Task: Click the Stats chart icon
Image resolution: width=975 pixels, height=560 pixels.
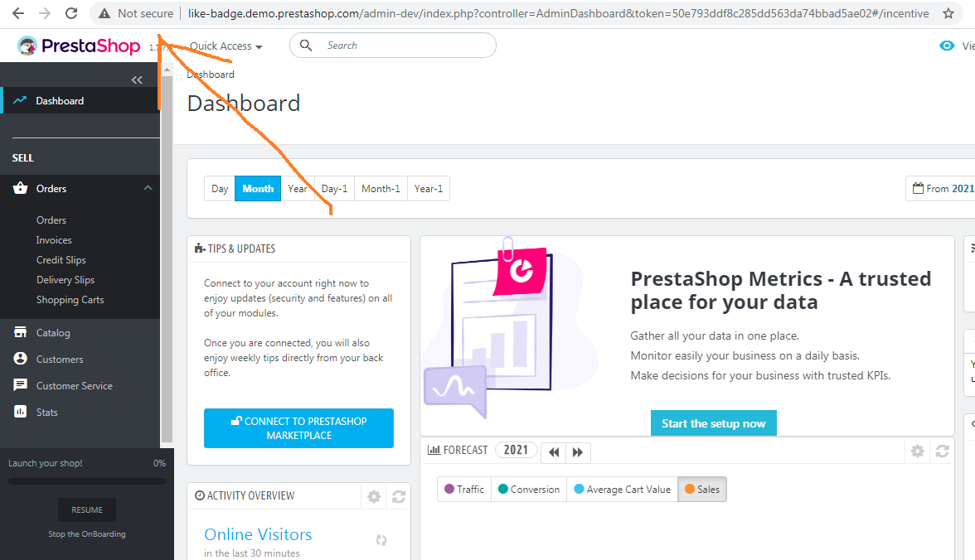Action: point(21,412)
